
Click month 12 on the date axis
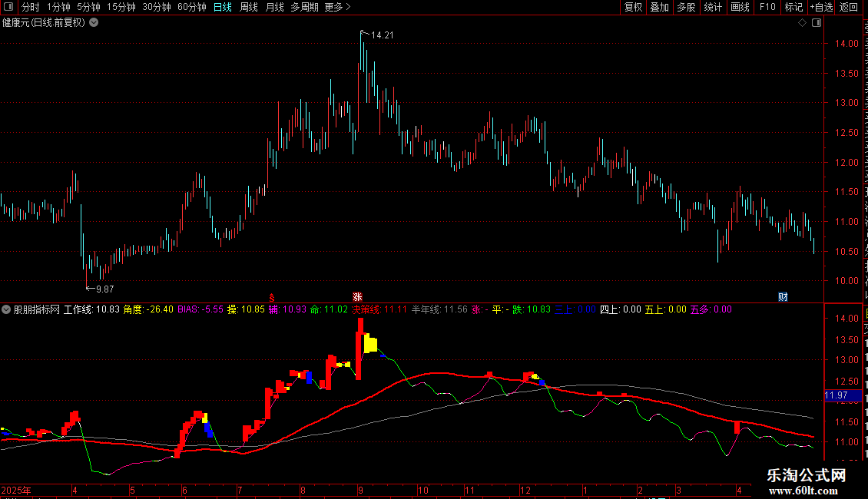coord(525,490)
